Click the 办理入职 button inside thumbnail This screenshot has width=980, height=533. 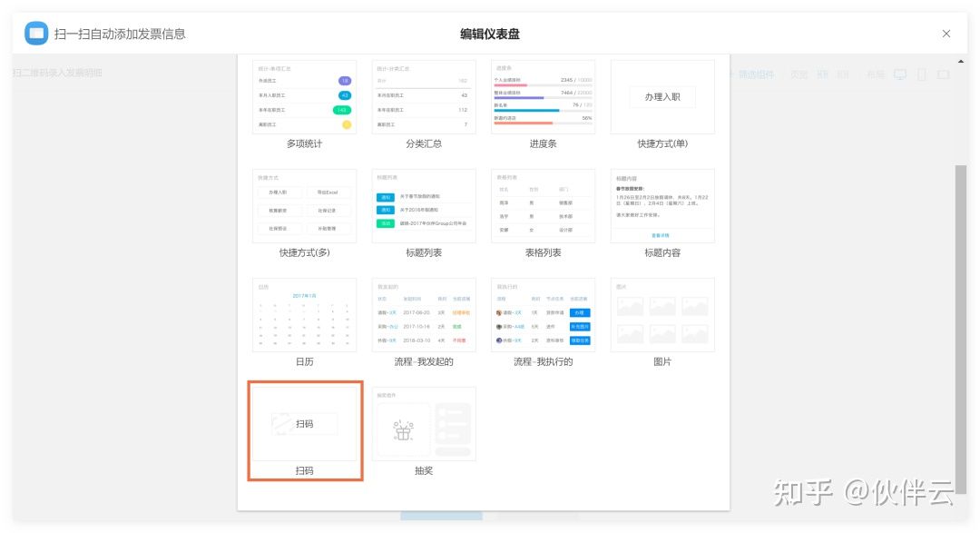662,97
